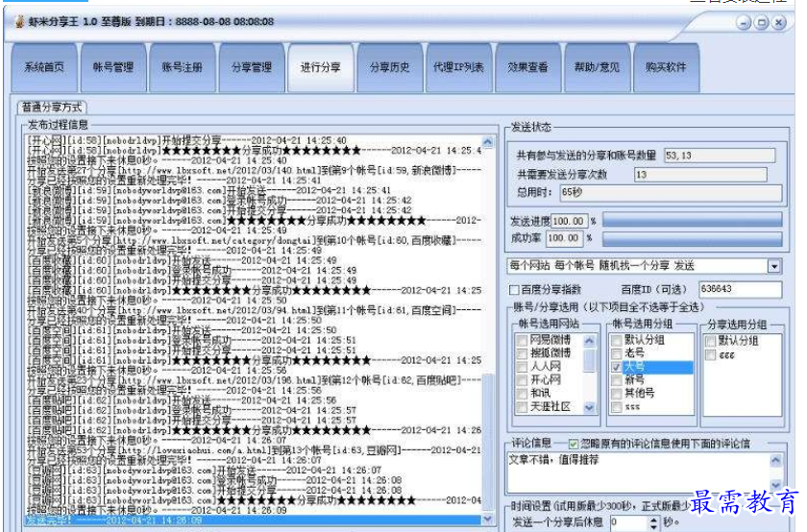Tick the 新号 account group

point(616,380)
